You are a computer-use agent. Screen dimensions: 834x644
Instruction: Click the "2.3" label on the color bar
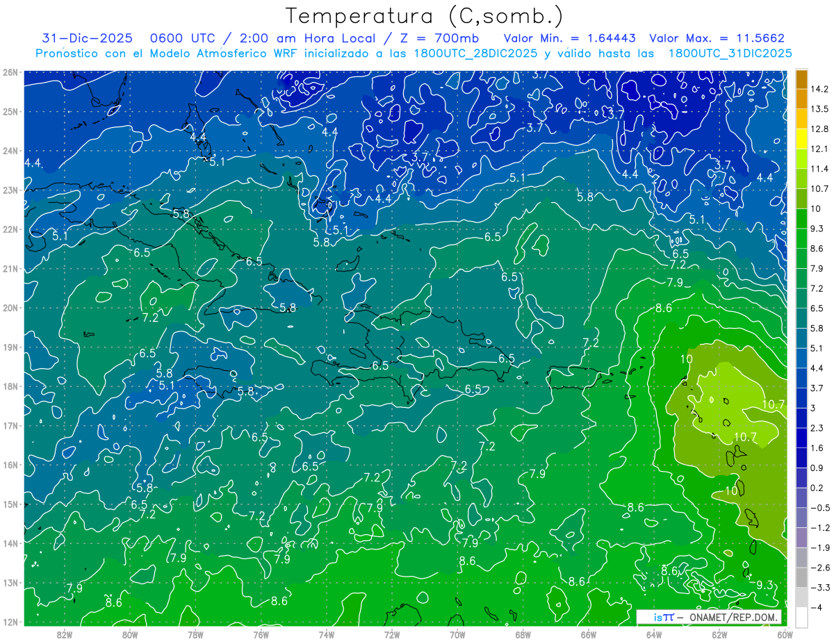pos(817,428)
